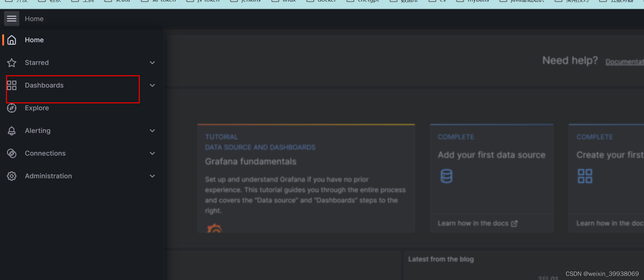Click the Dashboards grid icon in sidebar
This screenshot has height=280, width=644.
pyautogui.click(x=12, y=85)
